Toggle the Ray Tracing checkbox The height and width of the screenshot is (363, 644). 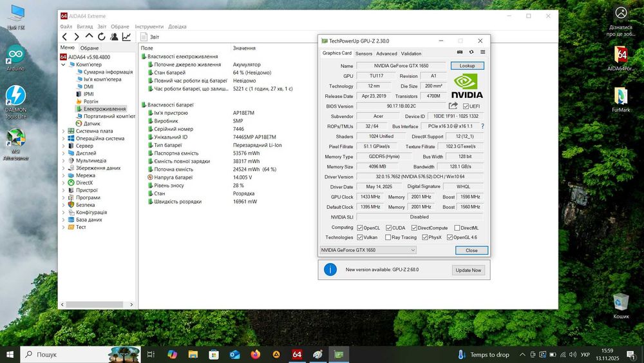click(388, 237)
